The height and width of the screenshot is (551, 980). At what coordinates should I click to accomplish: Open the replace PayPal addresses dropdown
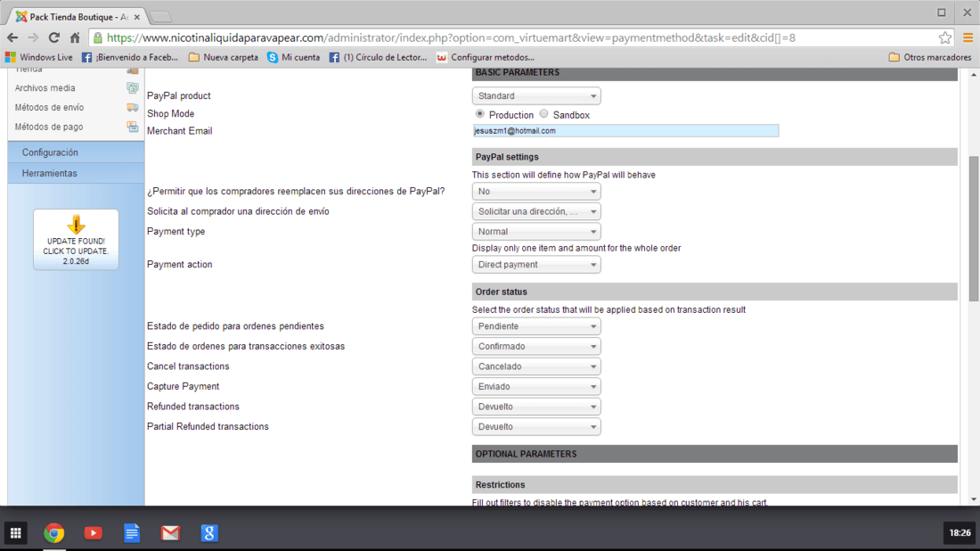click(x=536, y=192)
